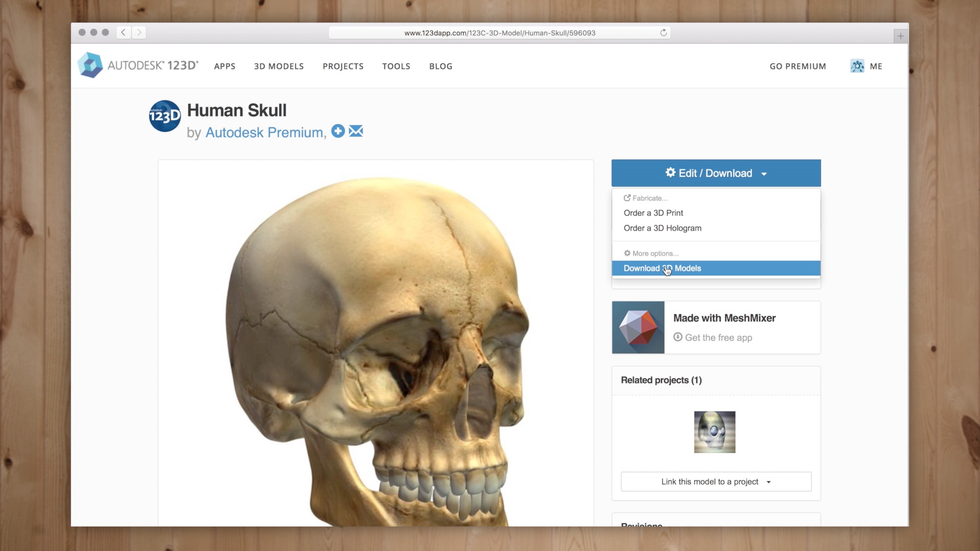This screenshot has height=551, width=980.
Task: Click the Autodesk 123D logo
Action: tap(138, 65)
